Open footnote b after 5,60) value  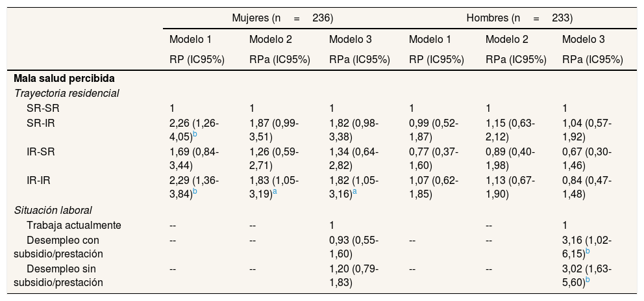coord(588,280)
